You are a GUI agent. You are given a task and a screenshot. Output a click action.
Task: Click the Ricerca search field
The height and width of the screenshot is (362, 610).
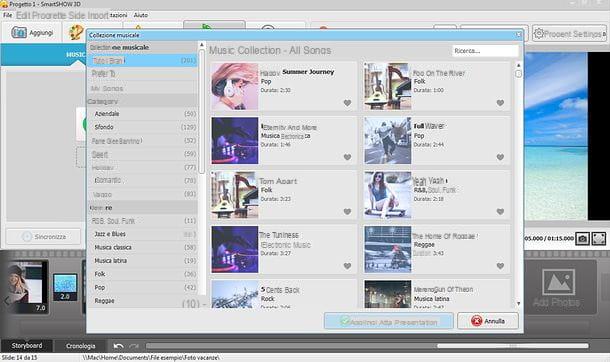point(485,51)
